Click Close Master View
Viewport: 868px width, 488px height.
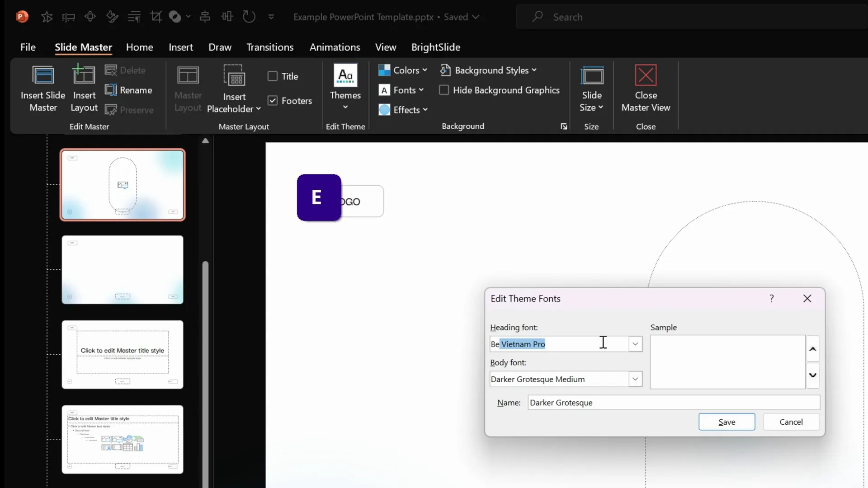click(x=646, y=89)
